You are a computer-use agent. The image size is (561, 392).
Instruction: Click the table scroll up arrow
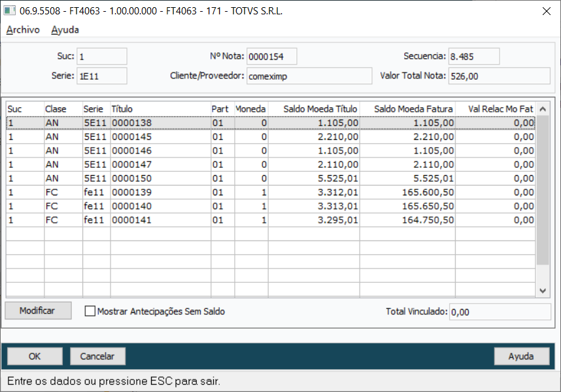(543, 109)
